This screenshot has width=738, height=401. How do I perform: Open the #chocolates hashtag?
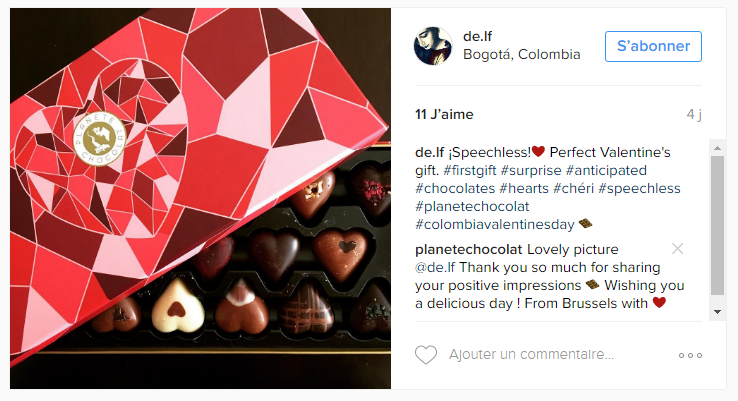click(455, 188)
